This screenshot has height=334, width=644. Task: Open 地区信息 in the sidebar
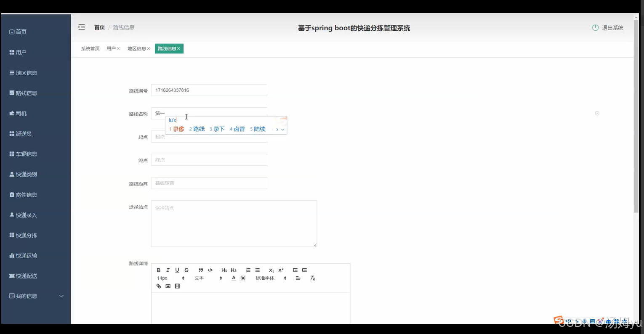point(36,73)
